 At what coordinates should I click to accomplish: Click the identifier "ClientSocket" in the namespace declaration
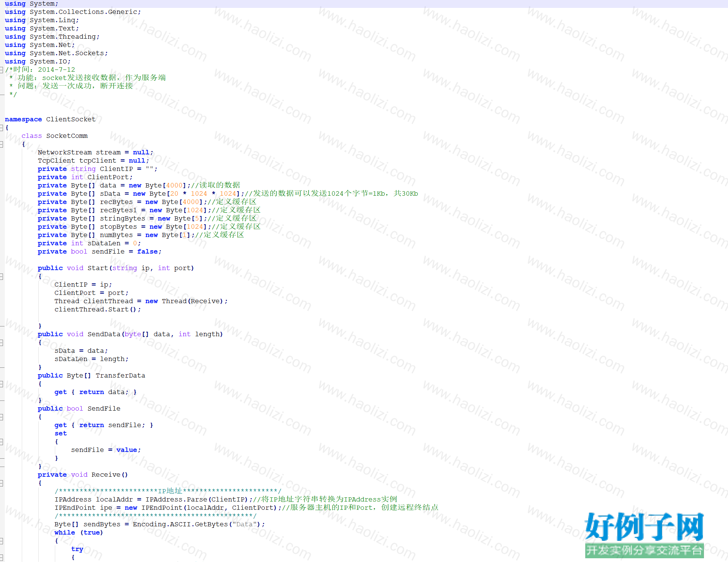[x=71, y=119]
